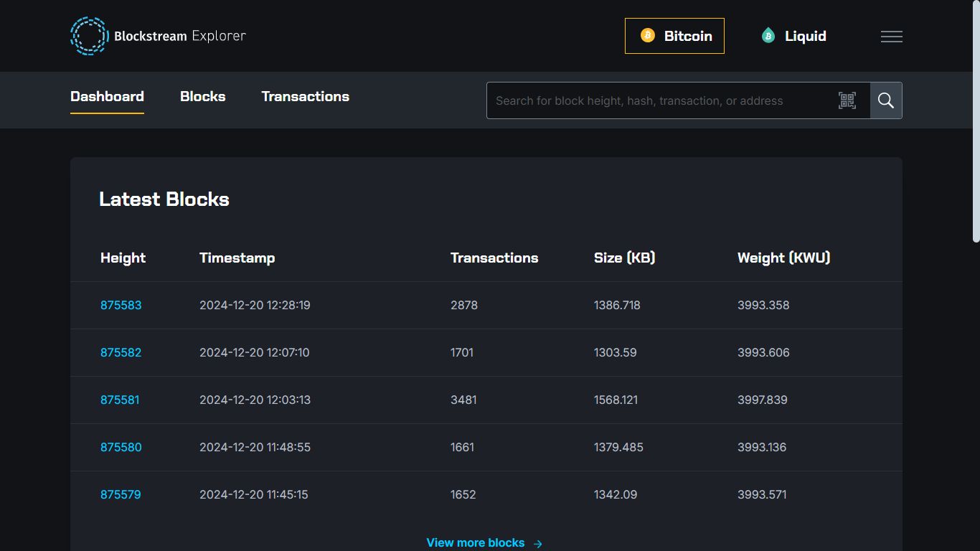Open block height 875580

pos(121,447)
